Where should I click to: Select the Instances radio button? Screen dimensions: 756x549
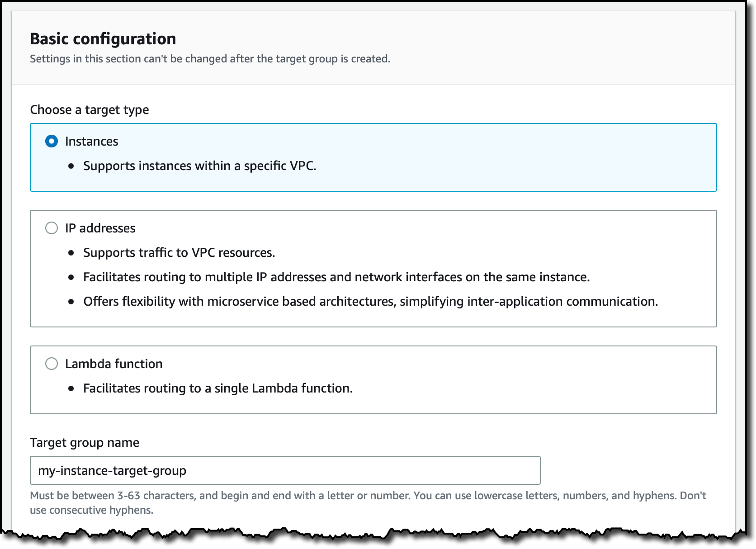tap(52, 142)
